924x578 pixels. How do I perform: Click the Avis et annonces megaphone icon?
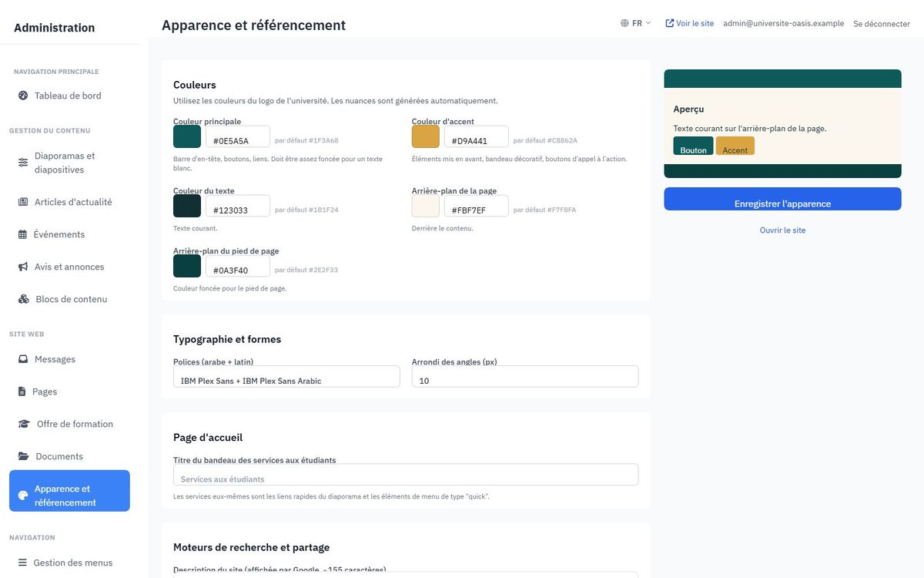(x=23, y=267)
